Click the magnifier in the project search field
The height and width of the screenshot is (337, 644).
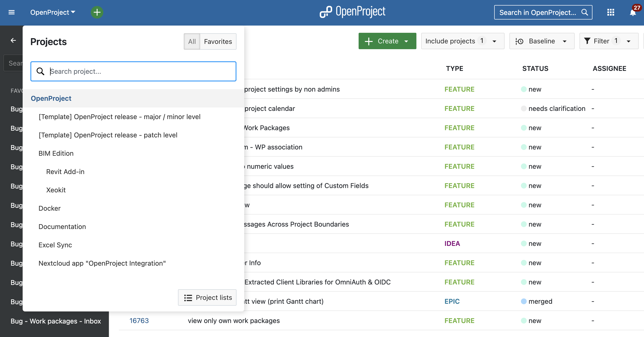40,71
